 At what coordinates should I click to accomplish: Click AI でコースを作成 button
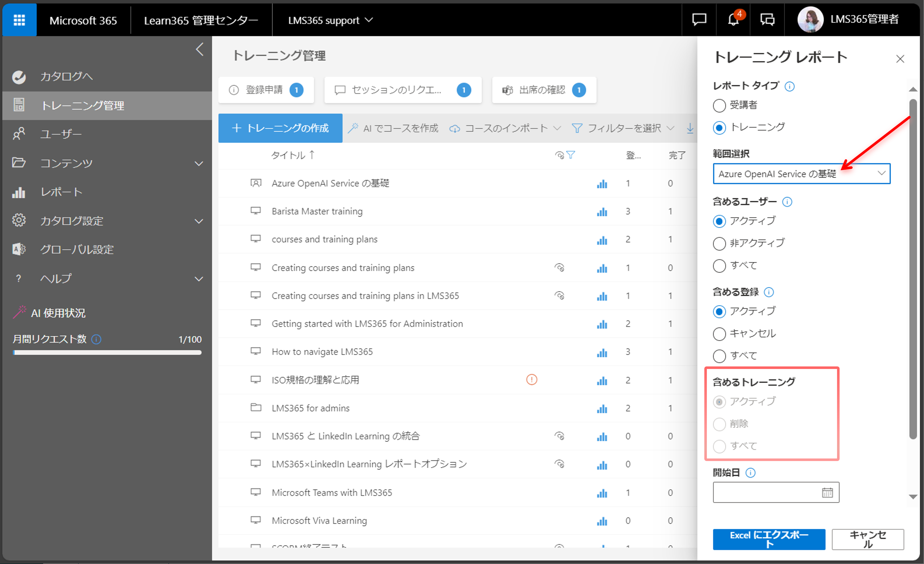click(393, 128)
